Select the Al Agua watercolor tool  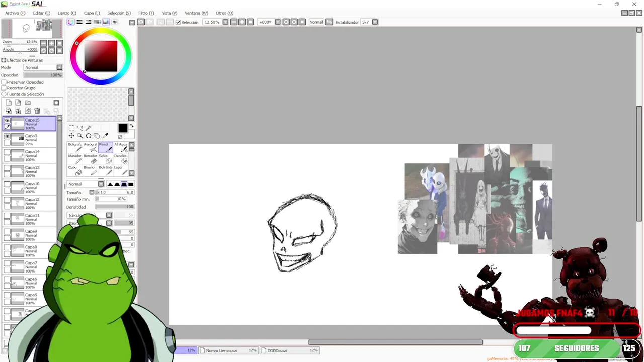tap(121, 147)
